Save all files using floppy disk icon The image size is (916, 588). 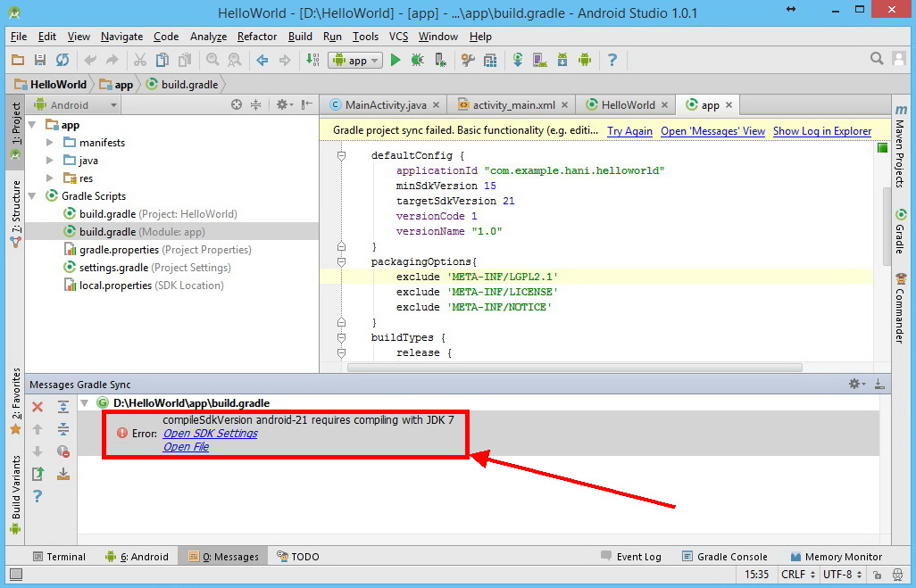coord(39,60)
